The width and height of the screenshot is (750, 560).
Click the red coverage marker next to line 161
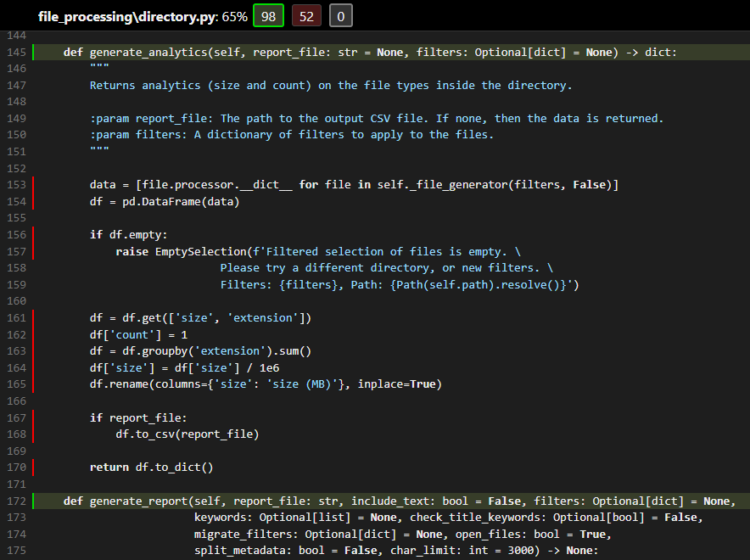coord(32,316)
